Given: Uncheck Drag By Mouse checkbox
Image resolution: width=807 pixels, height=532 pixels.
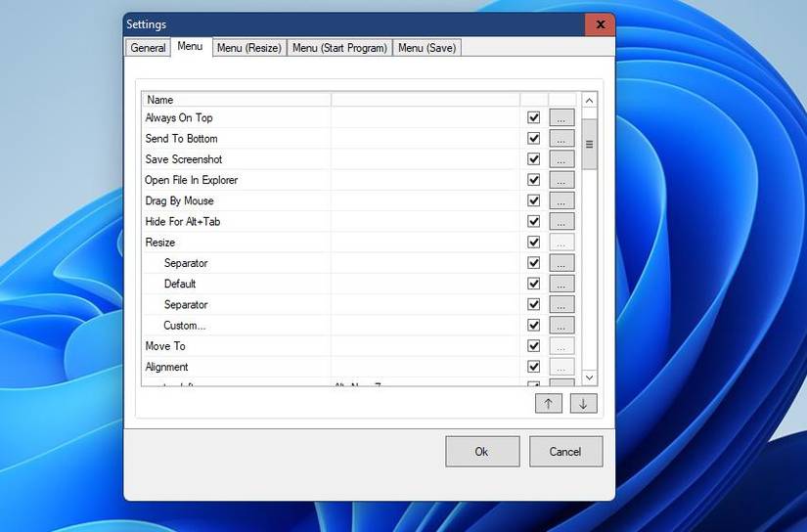Looking at the screenshot, I should (x=534, y=200).
